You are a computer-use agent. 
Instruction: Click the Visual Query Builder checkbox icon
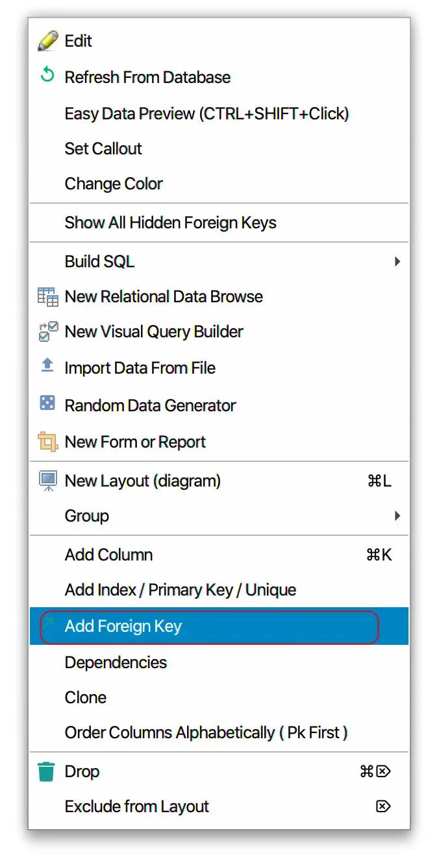tap(47, 332)
